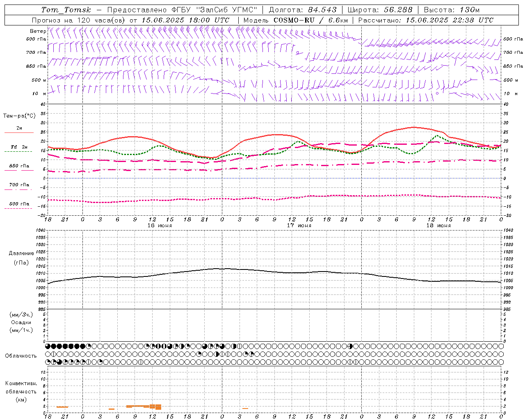Click the '(мм/1ч.)' precipitation unit label

(21, 330)
